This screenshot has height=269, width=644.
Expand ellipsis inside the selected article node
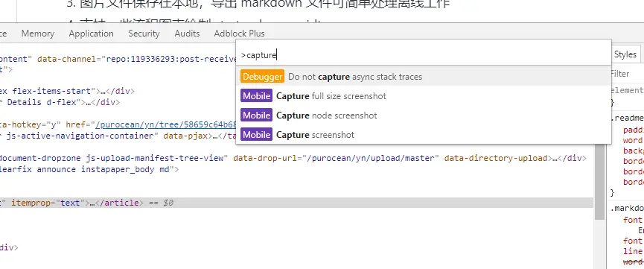tap(92, 203)
